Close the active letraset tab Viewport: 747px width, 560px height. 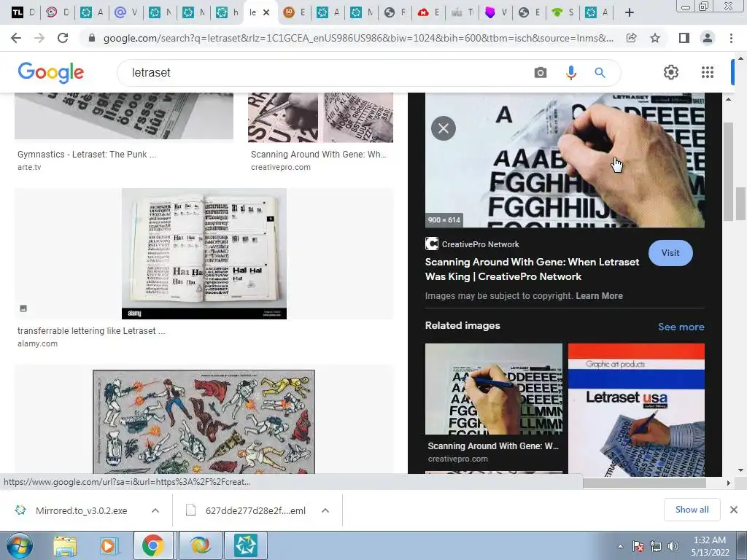(266, 13)
